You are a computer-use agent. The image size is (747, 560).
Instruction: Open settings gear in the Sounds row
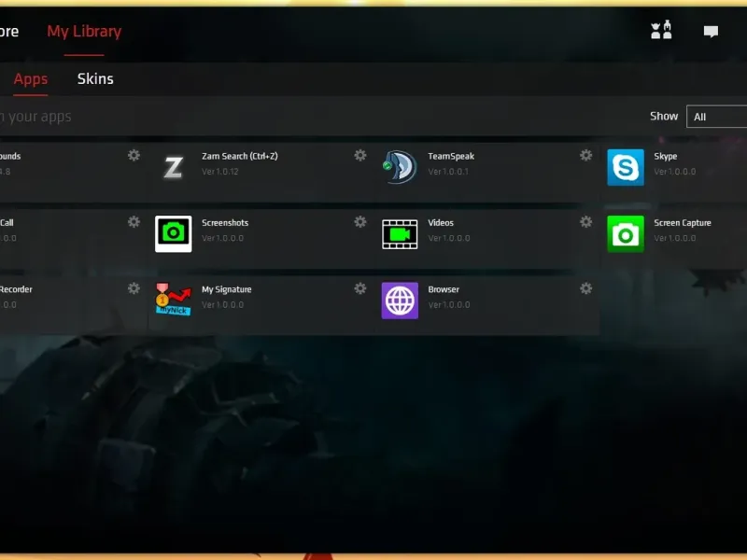pyautogui.click(x=134, y=155)
